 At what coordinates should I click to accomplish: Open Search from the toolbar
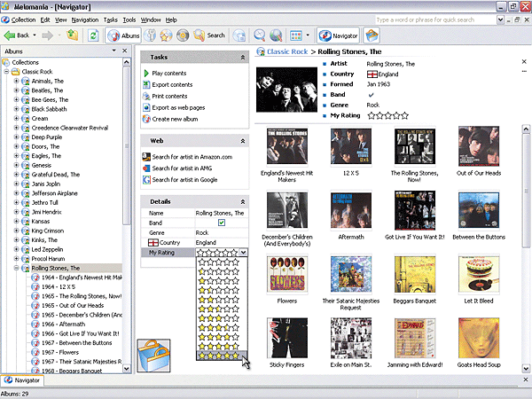209,35
